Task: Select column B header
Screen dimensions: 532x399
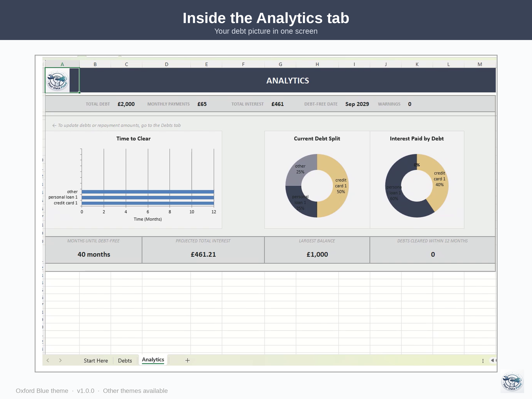Action: pos(95,64)
